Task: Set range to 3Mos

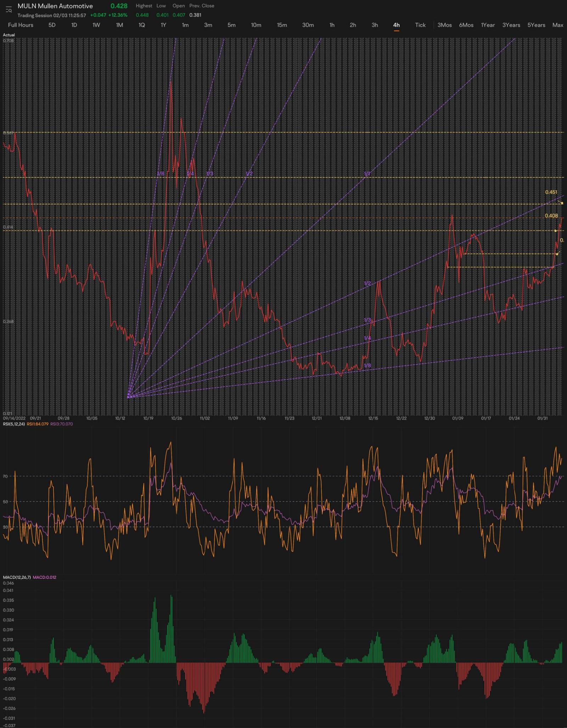Action: pyautogui.click(x=444, y=25)
